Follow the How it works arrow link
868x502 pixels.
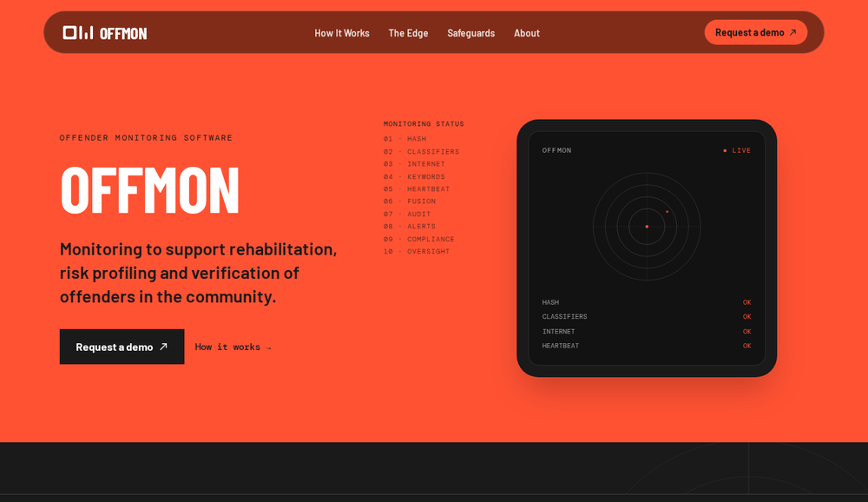click(233, 347)
